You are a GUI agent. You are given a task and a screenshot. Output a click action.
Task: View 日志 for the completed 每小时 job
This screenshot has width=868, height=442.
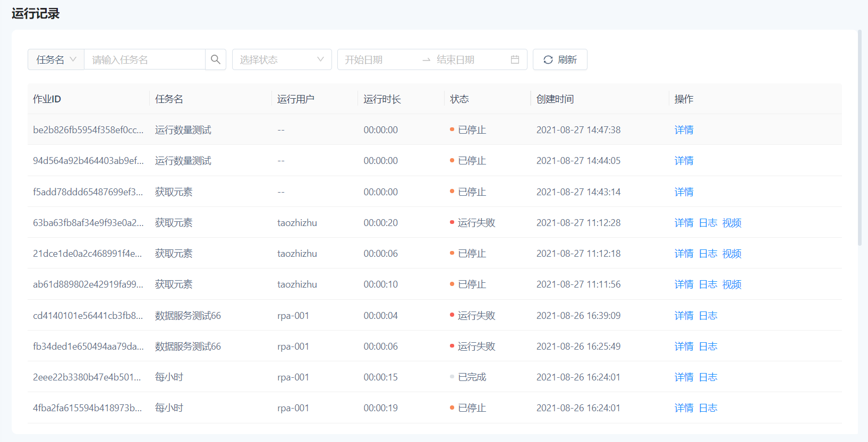[708, 377]
